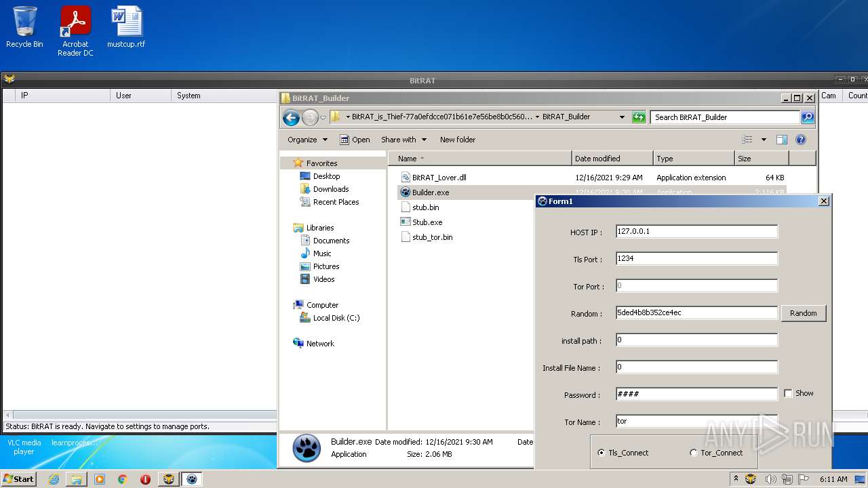This screenshot has width=868, height=488.
Task: Open the Recycle Bin desktop icon
Action: pos(24,27)
